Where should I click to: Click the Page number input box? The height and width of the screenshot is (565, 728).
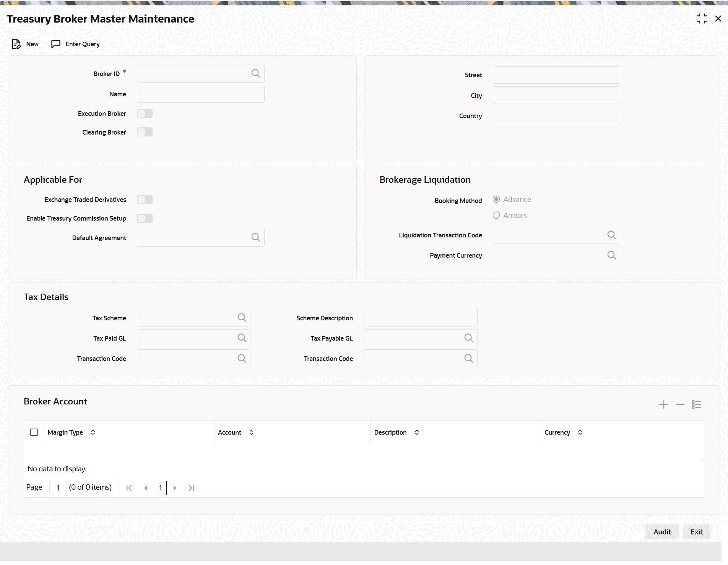click(58, 488)
